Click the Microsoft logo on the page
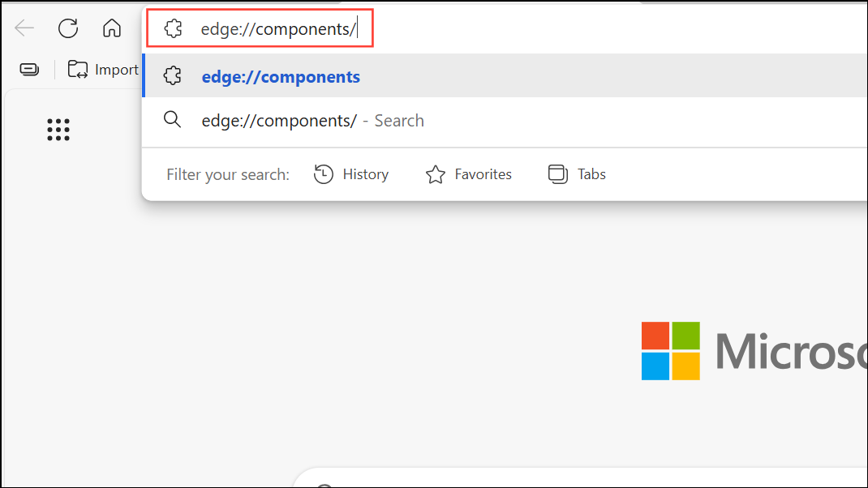The height and width of the screenshot is (488, 868). pos(671,350)
